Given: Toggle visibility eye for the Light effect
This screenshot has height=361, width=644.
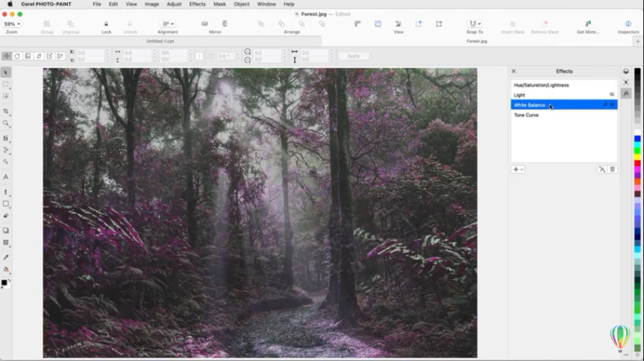Looking at the screenshot, I should pos(612,95).
